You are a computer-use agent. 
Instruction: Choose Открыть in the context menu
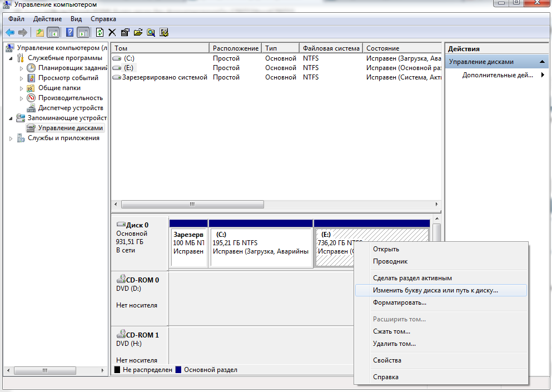pyautogui.click(x=441, y=249)
